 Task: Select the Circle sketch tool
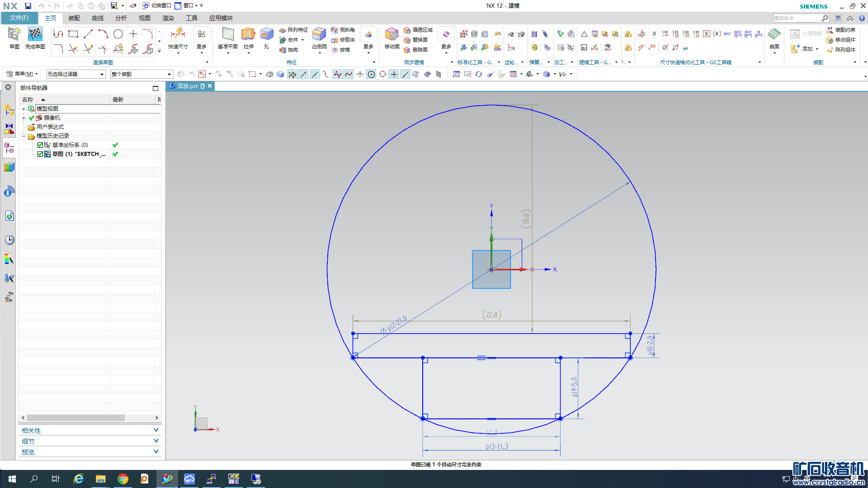[x=118, y=34]
